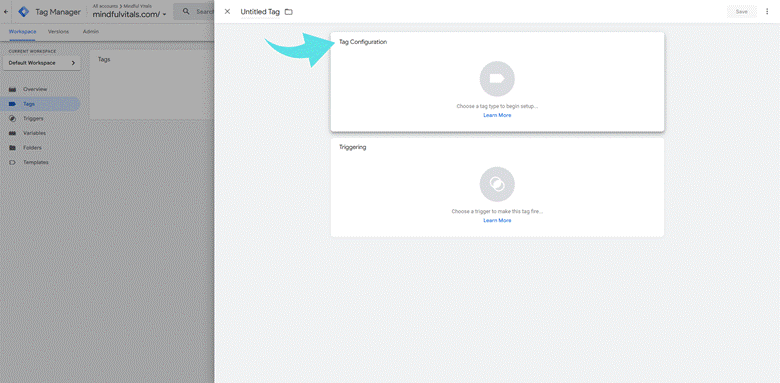Viewport: 780px width, 383px height.
Task: Expand the Default Workspace selector
Action: 42,63
